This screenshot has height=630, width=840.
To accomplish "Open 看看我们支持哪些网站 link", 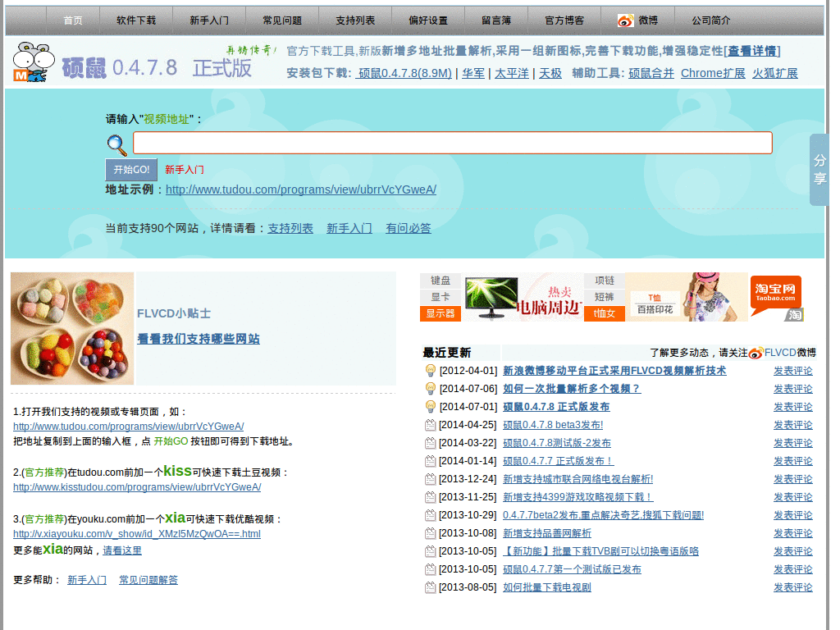I will tap(199, 339).
